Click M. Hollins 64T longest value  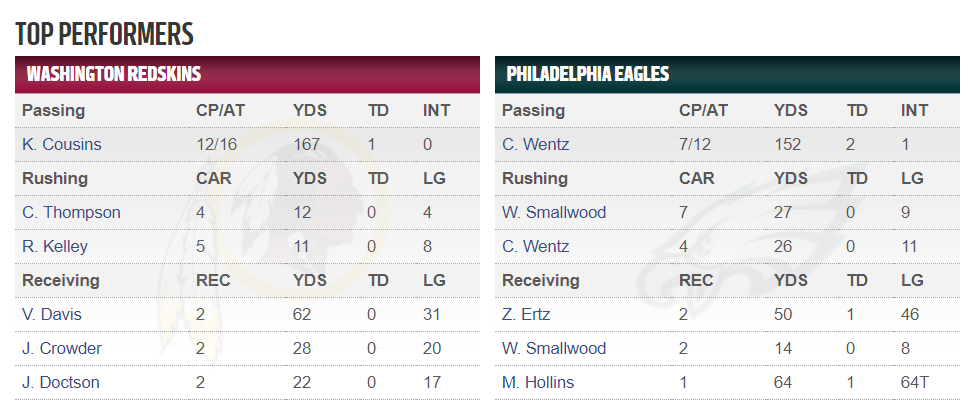click(915, 383)
